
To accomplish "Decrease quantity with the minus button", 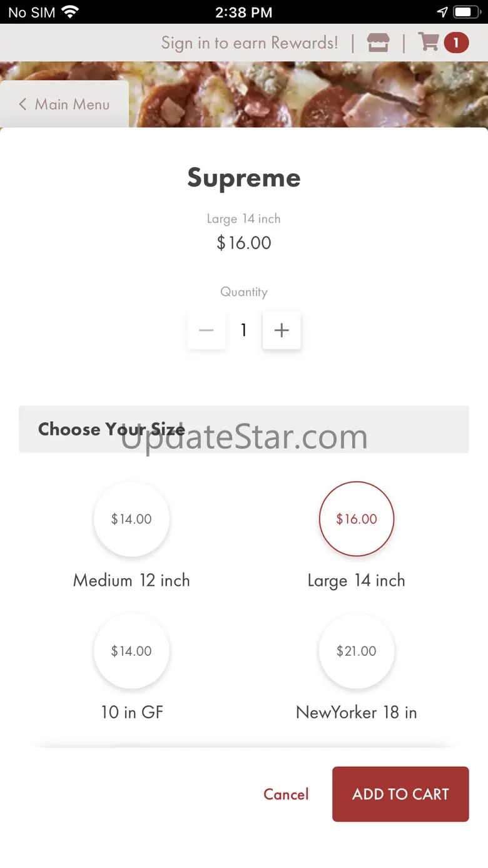I will pyautogui.click(x=206, y=330).
